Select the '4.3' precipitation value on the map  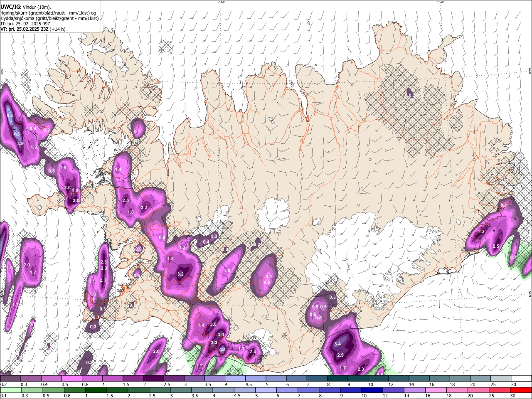click(17, 134)
